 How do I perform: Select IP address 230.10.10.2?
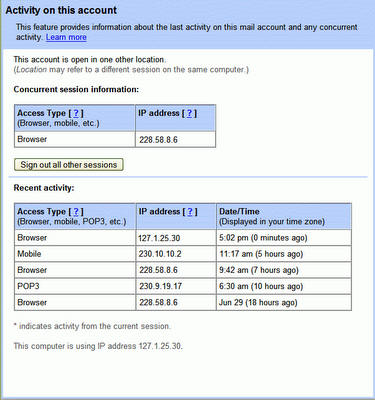point(160,254)
